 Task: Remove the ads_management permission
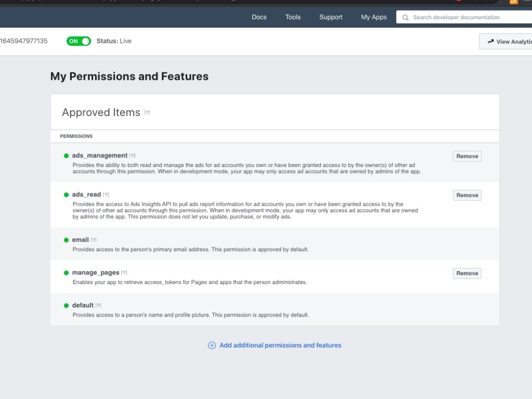[x=467, y=156]
